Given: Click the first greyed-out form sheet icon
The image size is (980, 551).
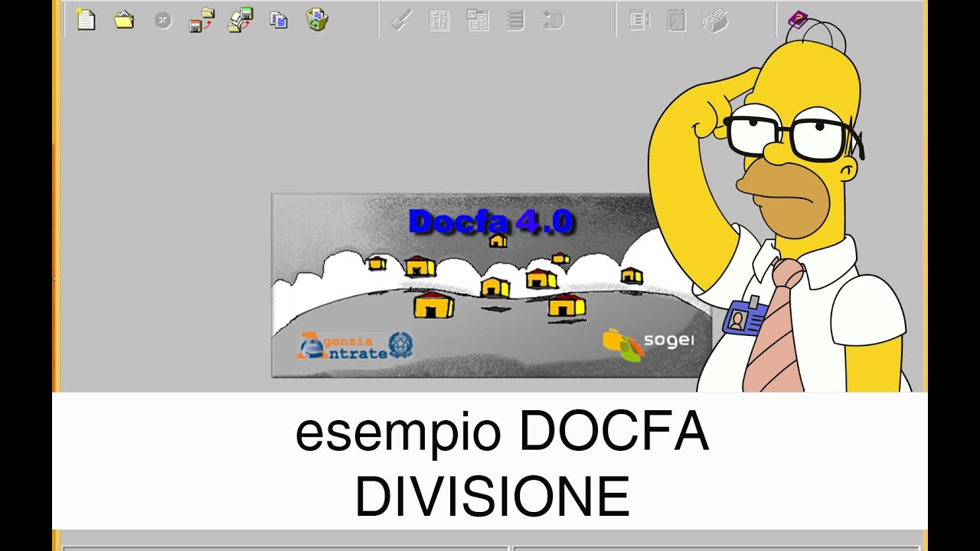Looking at the screenshot, I should pyautogui.click(x=439, y=21).
